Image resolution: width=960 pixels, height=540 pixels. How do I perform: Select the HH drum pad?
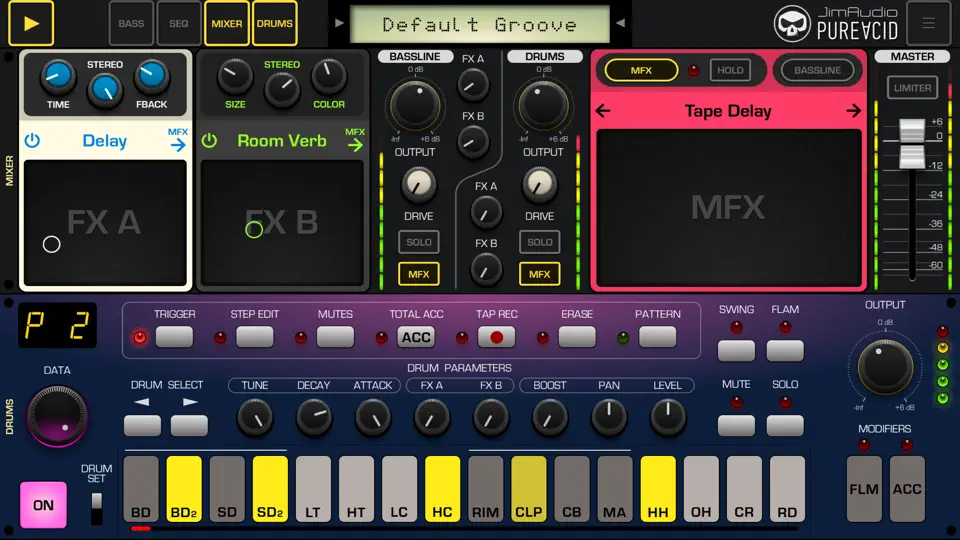(x=658, y=489)
